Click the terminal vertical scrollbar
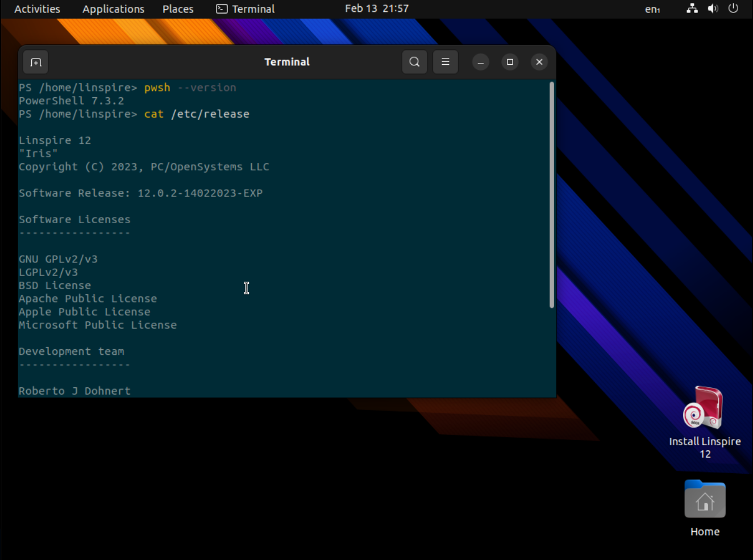 (552, 195)
